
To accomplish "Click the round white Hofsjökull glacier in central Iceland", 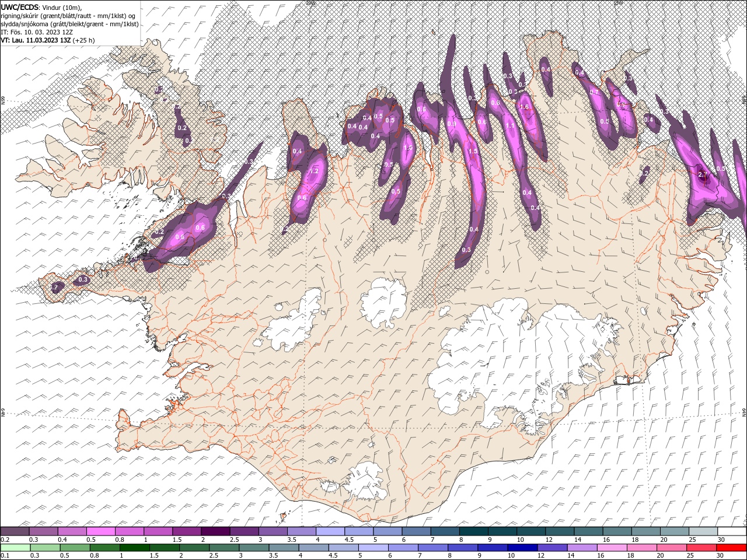I will [384, 303].
